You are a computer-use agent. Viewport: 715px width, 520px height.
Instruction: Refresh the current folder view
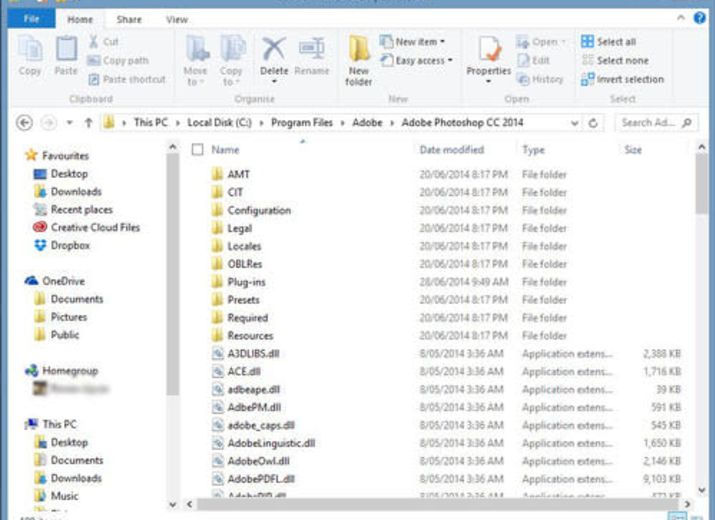coord(593,123)
